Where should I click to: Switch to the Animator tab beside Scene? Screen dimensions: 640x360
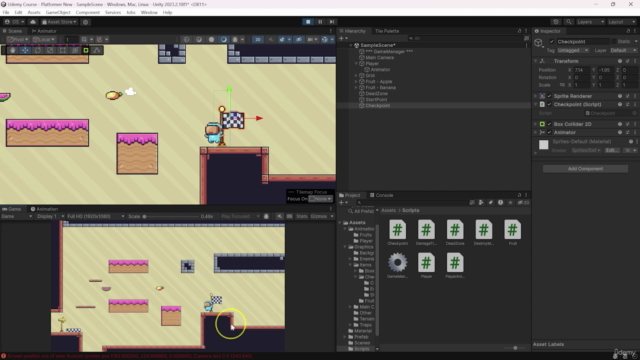(44, 31)
